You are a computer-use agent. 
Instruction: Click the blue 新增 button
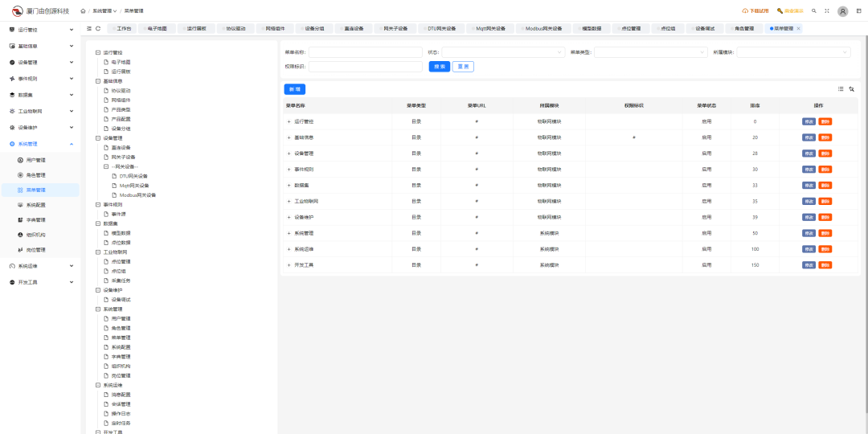coord(294,89)
